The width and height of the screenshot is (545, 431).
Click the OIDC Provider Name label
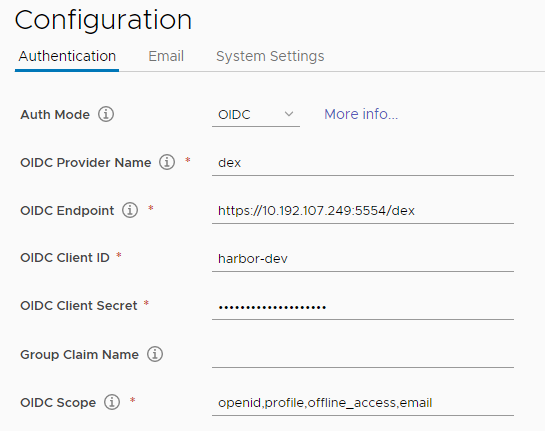(x=86, y=162)
